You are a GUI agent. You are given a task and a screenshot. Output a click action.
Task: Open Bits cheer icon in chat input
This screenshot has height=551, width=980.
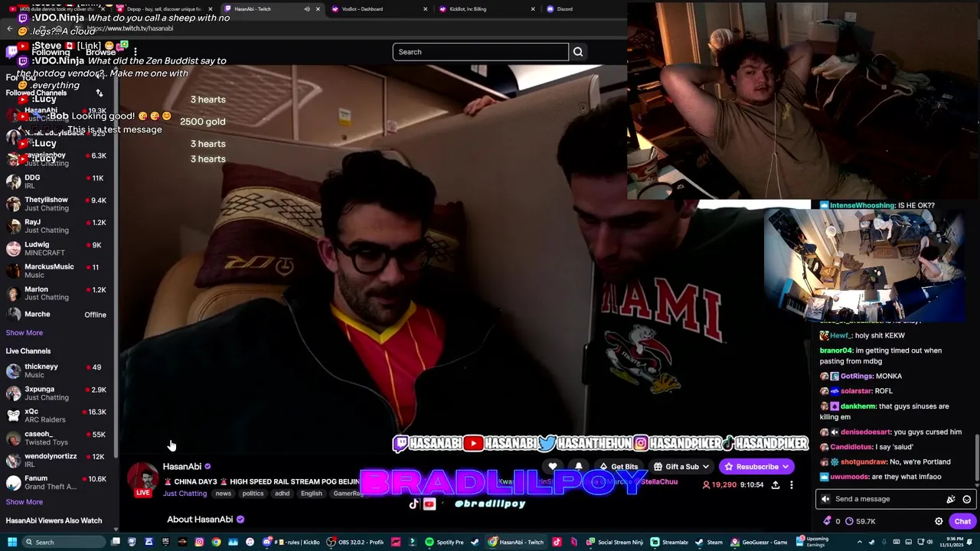(x=951, y=499)
